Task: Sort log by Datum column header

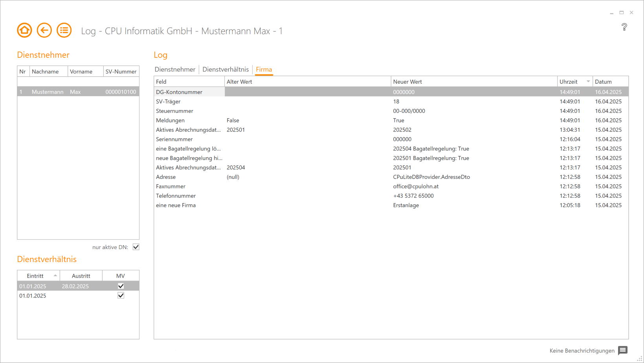Action: pyautogui.click(x=603, y=82)
